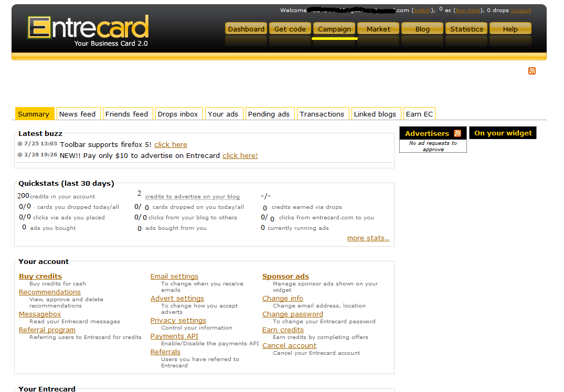Open the Sponsor ads link
The width and height of the screenshot is (564, 392).
point(285,276)
